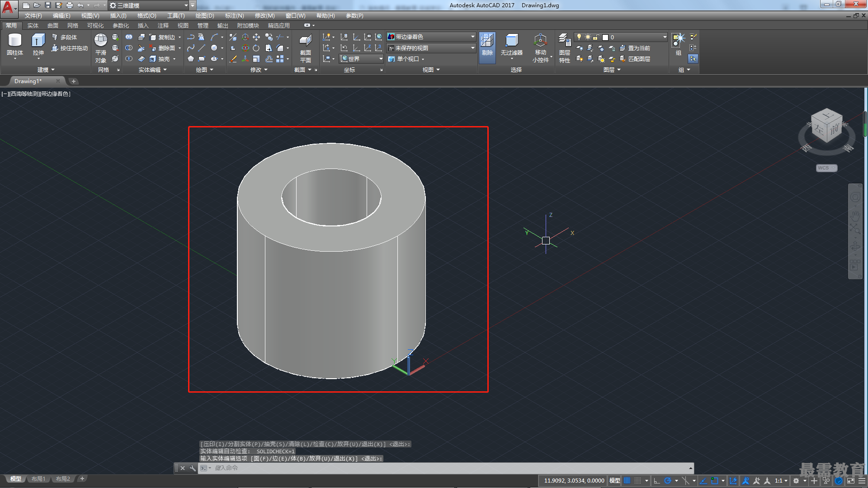
Task: Click the 单个视口 viewport configuration button
Action: click(406, 59)
